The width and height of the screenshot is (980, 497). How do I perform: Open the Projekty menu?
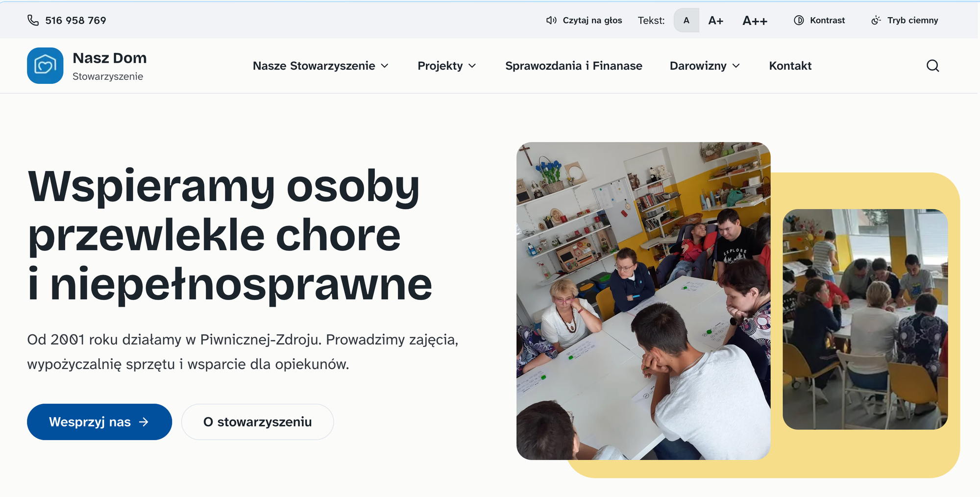click(x=440, y=66)
